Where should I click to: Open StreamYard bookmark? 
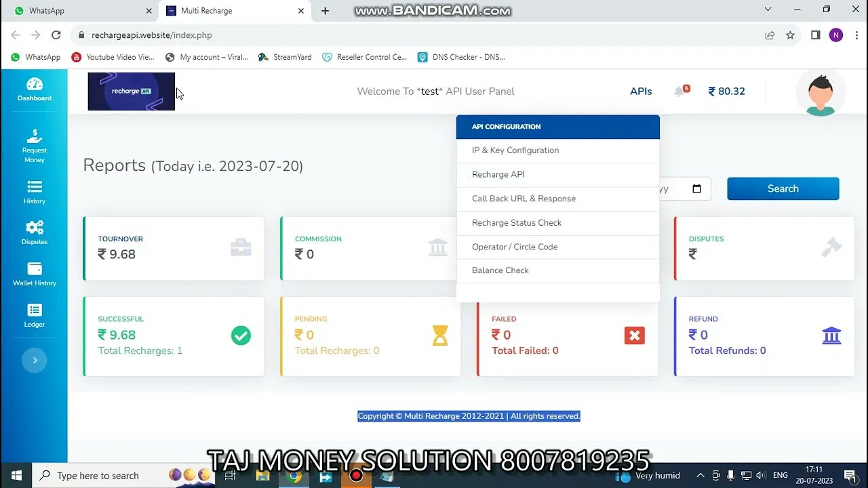tap(285, 57)
